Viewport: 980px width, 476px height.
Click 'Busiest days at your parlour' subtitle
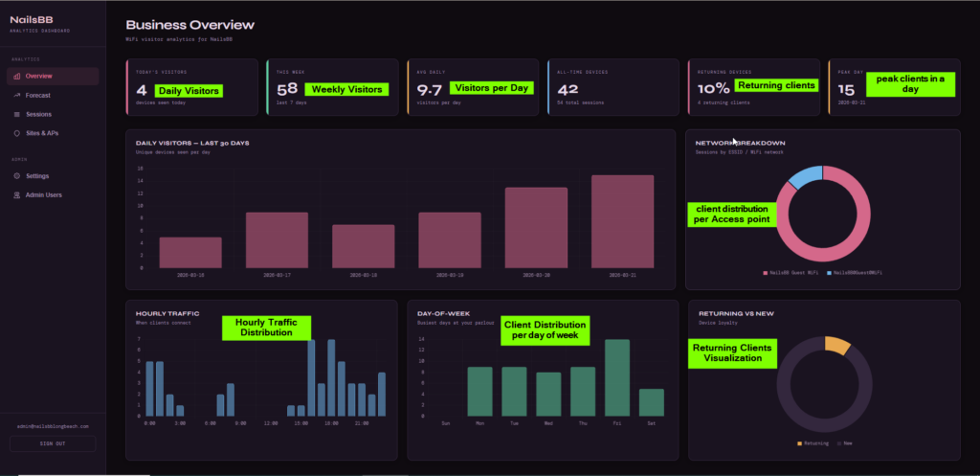455,323
